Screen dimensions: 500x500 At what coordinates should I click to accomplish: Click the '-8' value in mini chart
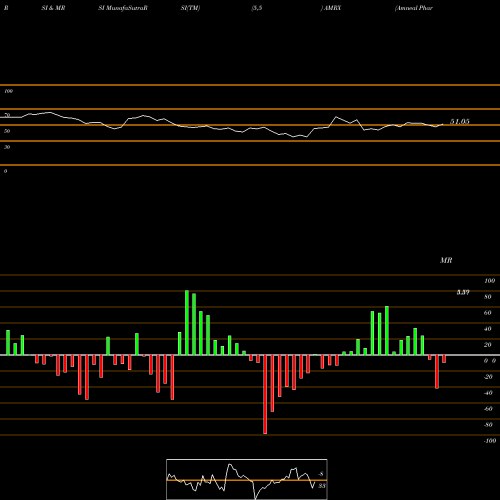point(321,474)
